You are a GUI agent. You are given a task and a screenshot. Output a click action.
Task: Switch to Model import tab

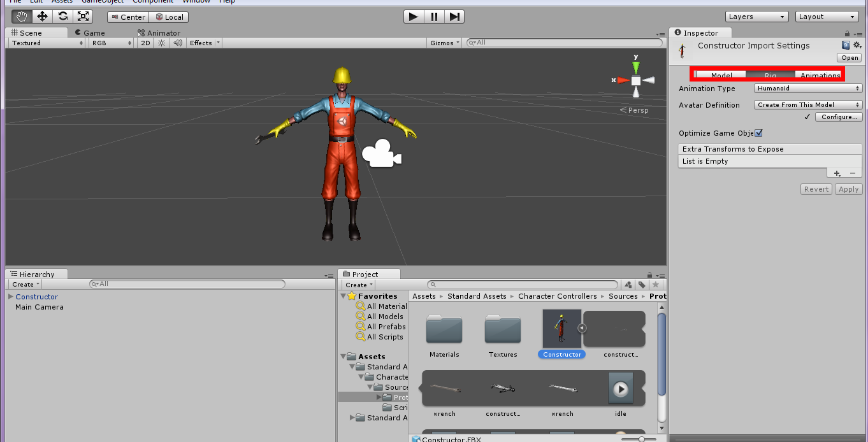[721, 75]
